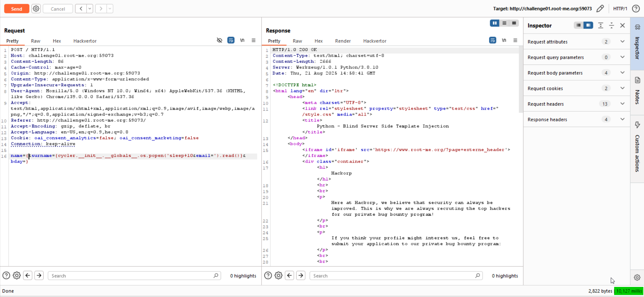Click the orange Send button

tap(16, 9)
